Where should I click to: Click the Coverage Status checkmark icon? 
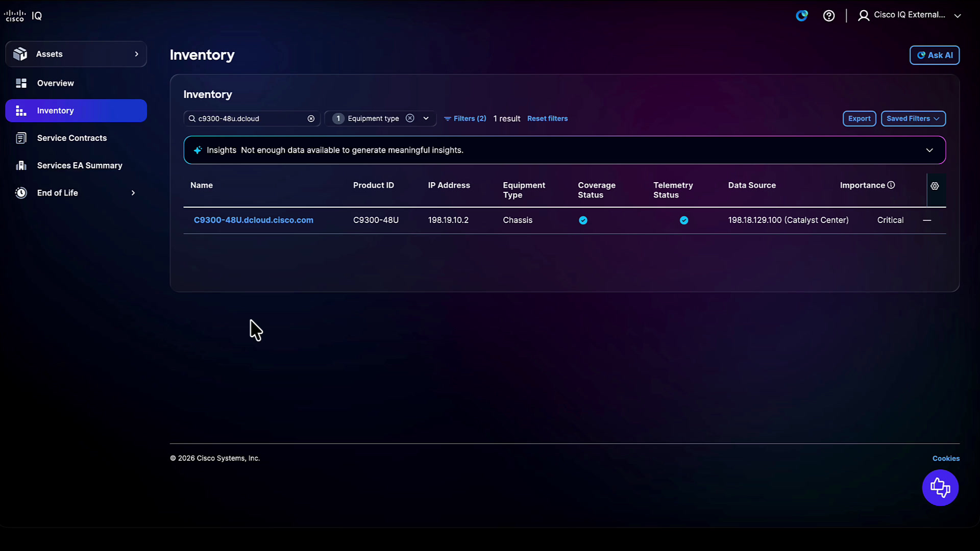point(583,220)
